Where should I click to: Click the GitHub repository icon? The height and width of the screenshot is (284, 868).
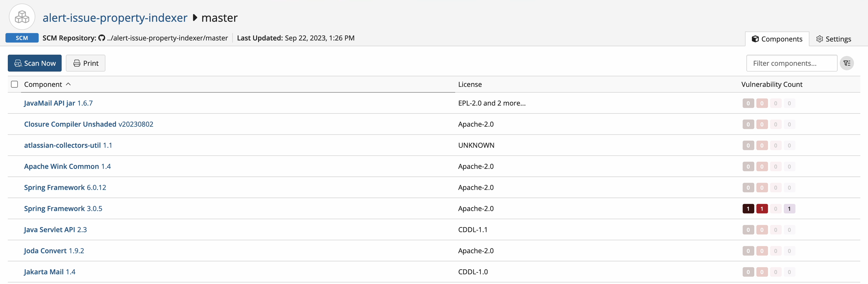[102, 38]
